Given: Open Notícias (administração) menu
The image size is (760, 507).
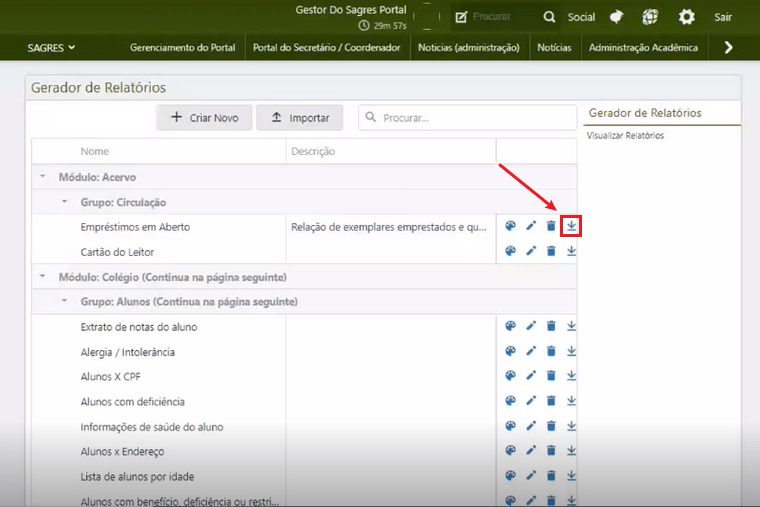Looking at the screenshot, I should (469, 48).
